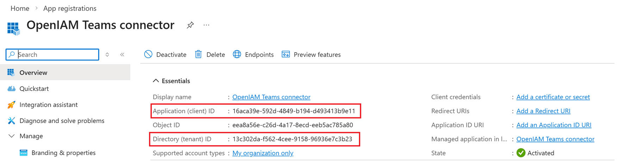The width and height of the screenshot is (644, 161).
Task: Click Add a Redirect URI link
Action: tap(543, 111)
